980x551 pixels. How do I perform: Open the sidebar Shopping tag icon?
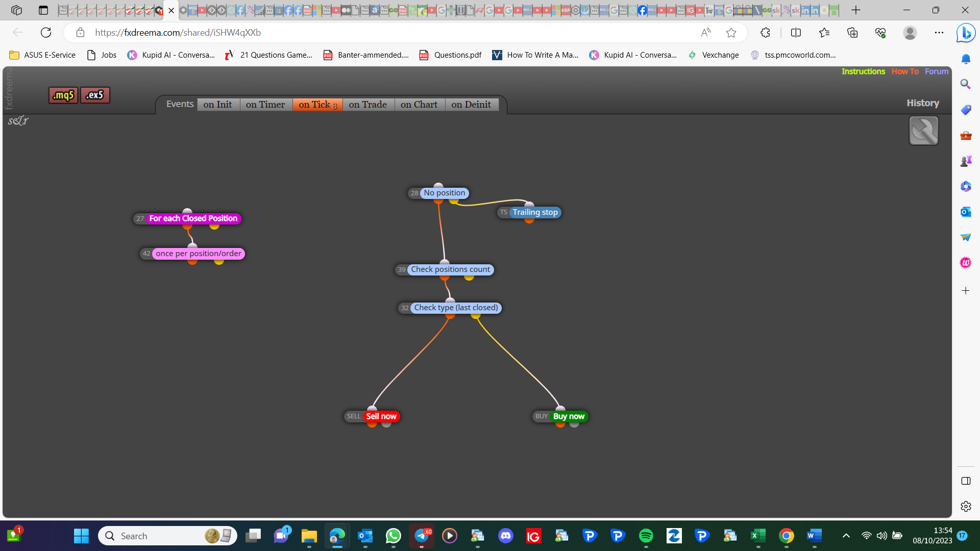(966, 110)
